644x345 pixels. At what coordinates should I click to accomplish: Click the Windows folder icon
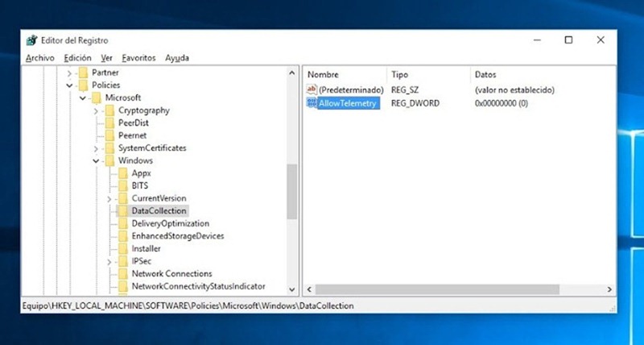click(x=109, y=160)
